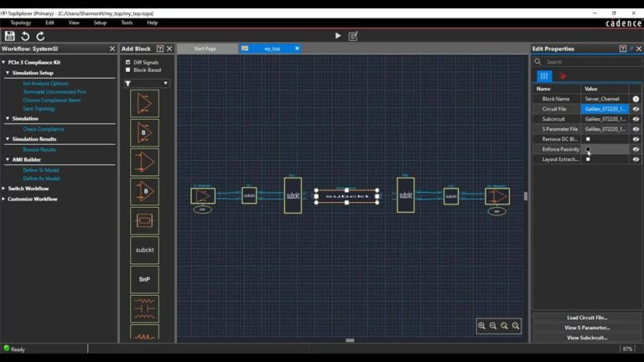This screenshot has height=362, width=644.
Task: Toggle visibility eye for Circuit File
Action: pyautogui.click(x=636, y=109)
